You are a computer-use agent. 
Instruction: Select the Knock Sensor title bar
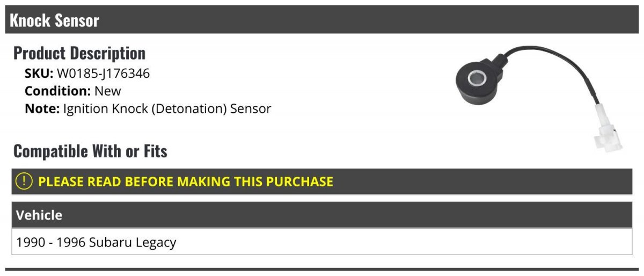coord(322,20)
